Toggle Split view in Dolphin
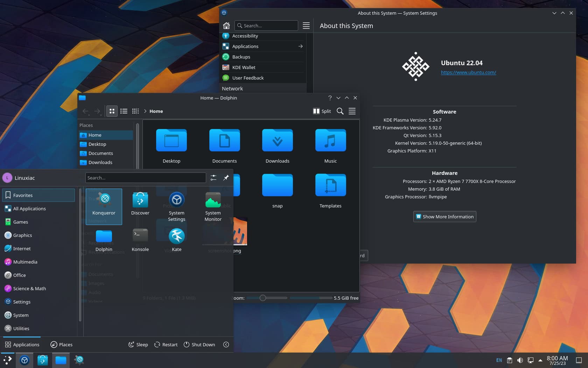This screenshot has width=588, height=368. point(321,111)
